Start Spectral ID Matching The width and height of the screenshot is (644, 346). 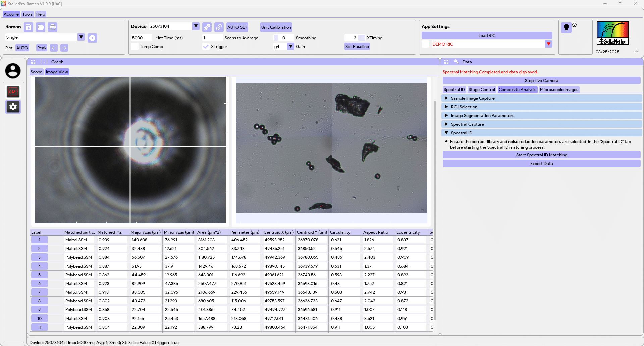click(x=541, y=155)
